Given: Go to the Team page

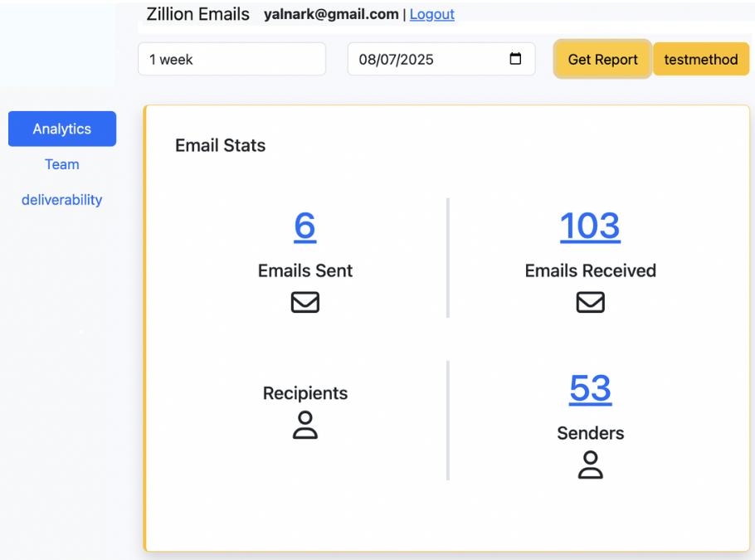Looking at the screenshot, I should tap(62, 164).
